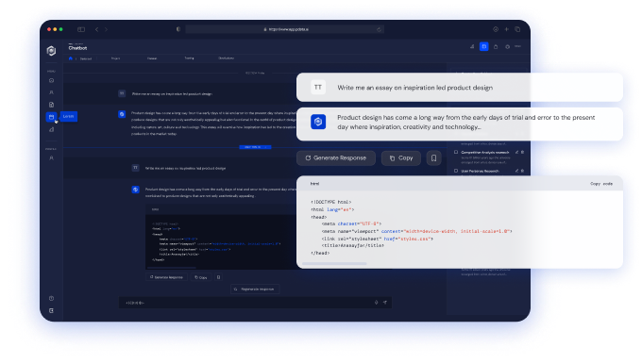Image resolution: width=642 pixels, height=364 pixels.
Task: Click the home icon in the breadcrumb
Action: coord(71,58)
